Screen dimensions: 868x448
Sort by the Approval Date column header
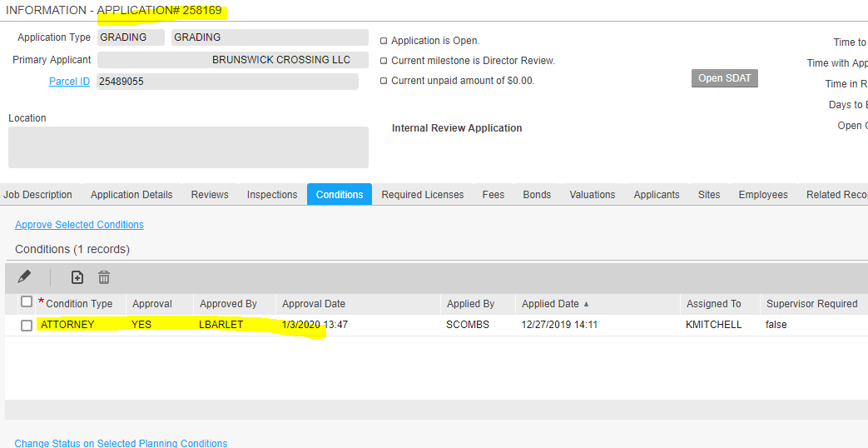point(314,304)
